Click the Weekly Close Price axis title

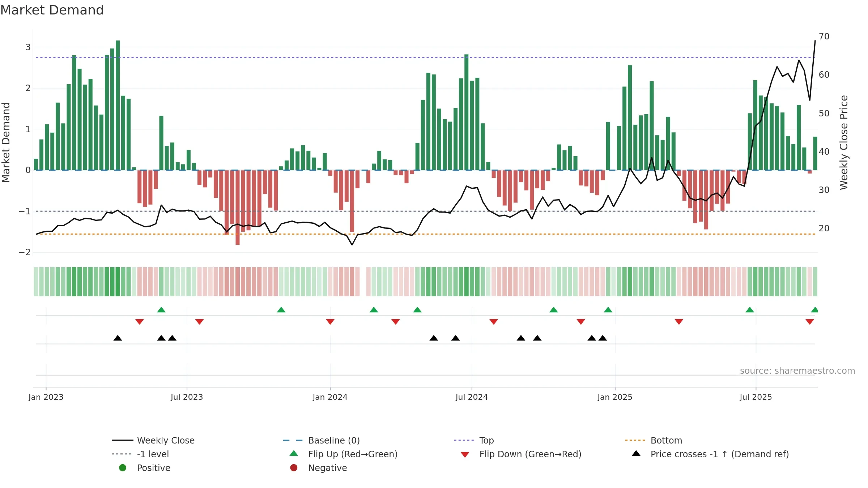click(844, 142)
